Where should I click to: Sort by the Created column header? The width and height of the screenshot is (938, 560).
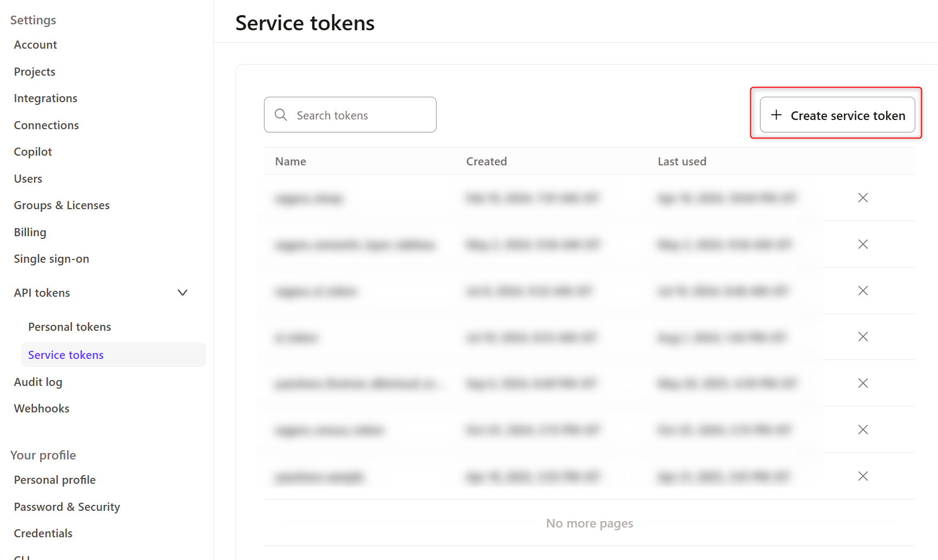click(486, 162)
